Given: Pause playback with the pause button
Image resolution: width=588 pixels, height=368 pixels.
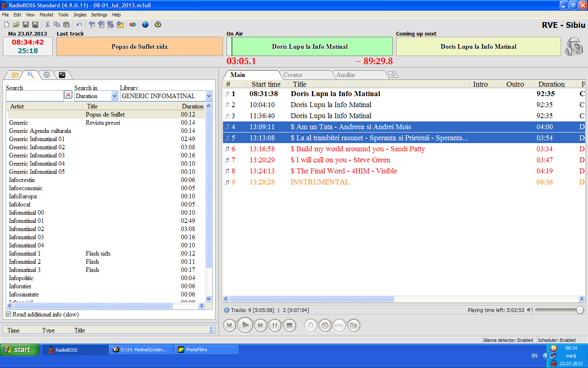Looking at the screenshot, I should pos(275,326).
